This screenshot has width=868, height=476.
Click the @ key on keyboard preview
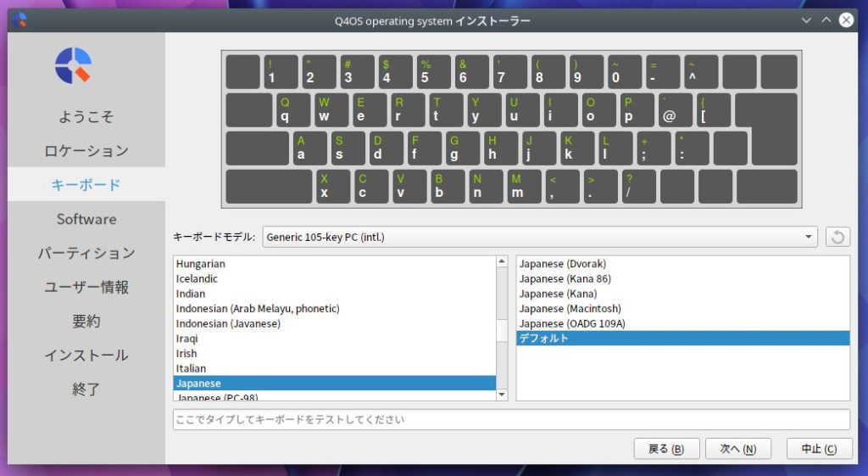(x=676, y=109)
